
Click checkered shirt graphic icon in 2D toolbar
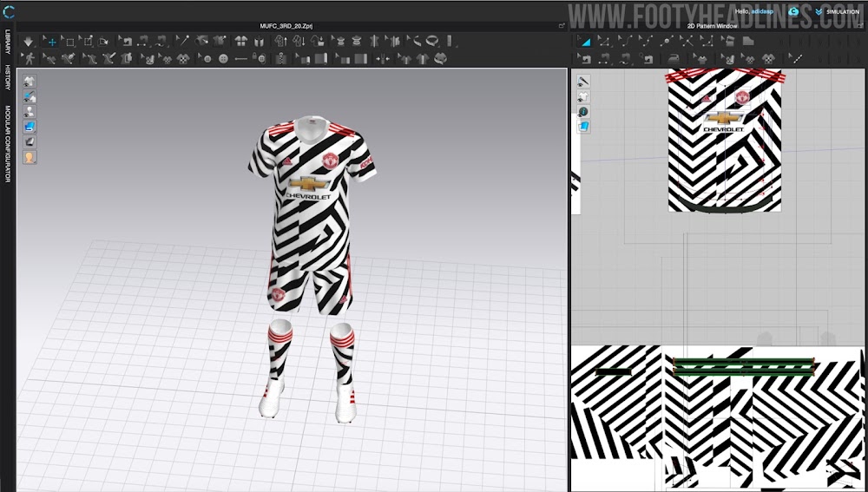tap(768, 58)
